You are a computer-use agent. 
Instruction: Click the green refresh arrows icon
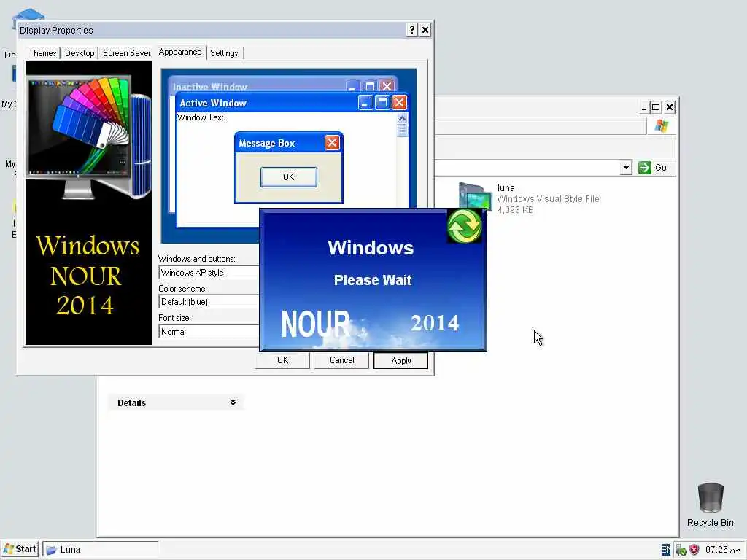click(465, 226)
